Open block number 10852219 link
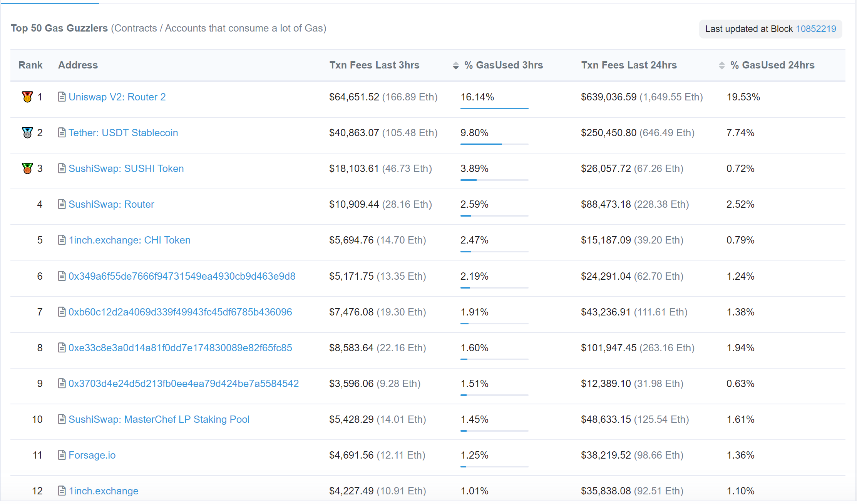Viewport: 857px width, 504px height. [x=816, y=29]
